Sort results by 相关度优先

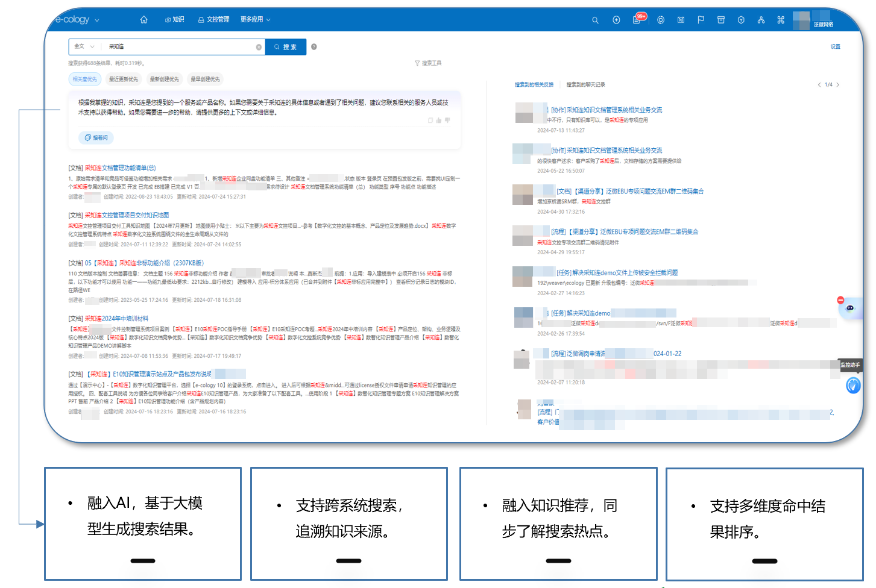click(84, 79)
